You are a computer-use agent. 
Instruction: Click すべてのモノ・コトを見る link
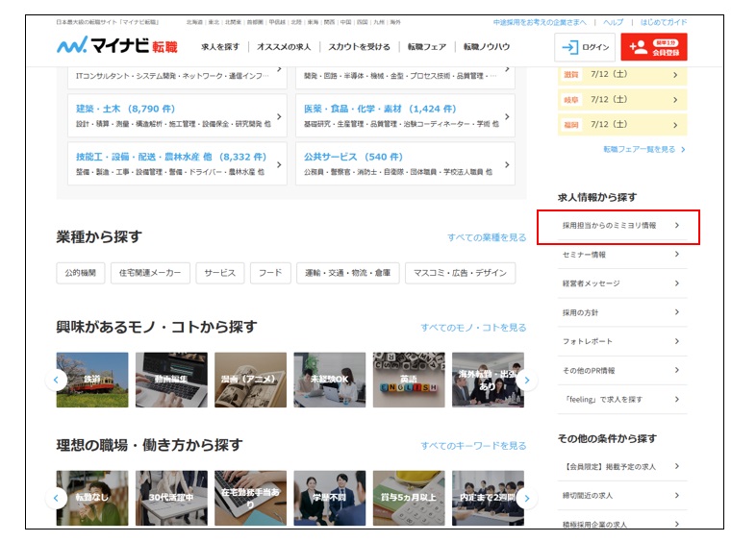click(x=473, y=328)
